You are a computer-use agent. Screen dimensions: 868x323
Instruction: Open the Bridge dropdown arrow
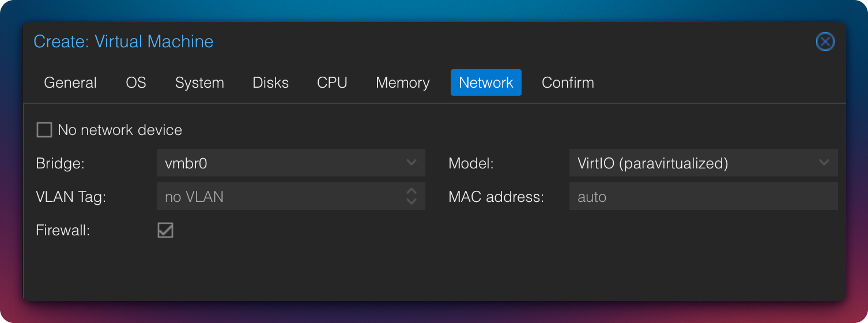(x=412, y=163)
